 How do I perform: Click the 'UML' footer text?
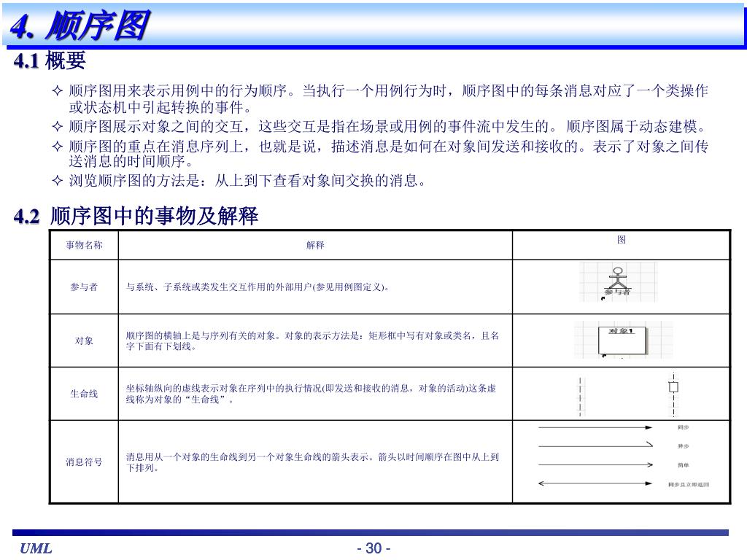[36, 548]
